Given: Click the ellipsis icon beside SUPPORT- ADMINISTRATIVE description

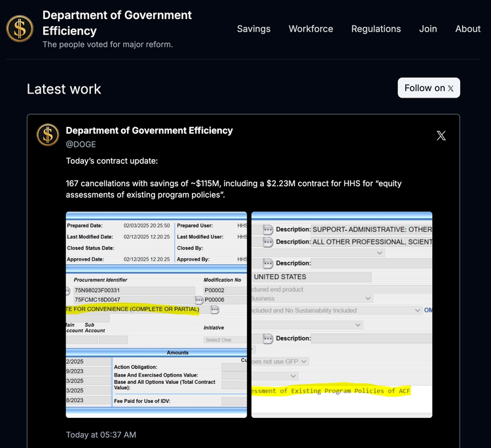Looking at the screenshot, I should [x=268, y=230].
